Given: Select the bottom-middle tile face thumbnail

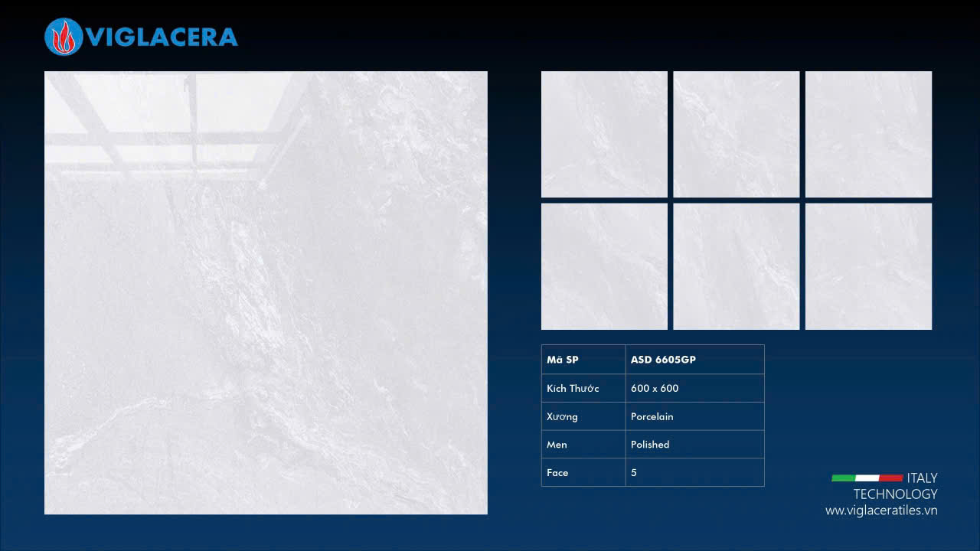Looking at the screenshot, I should pos(737,266).
